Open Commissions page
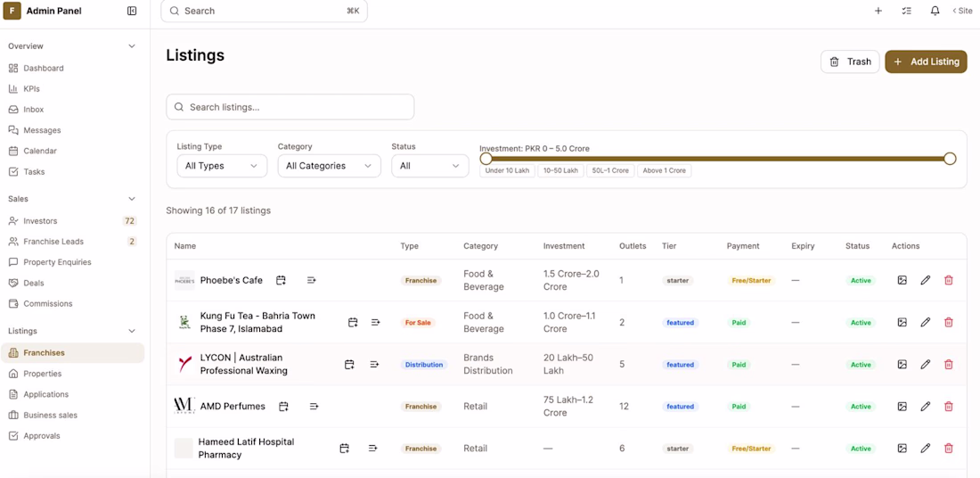This screenshot has width=980, height=478. click(72, 303)
